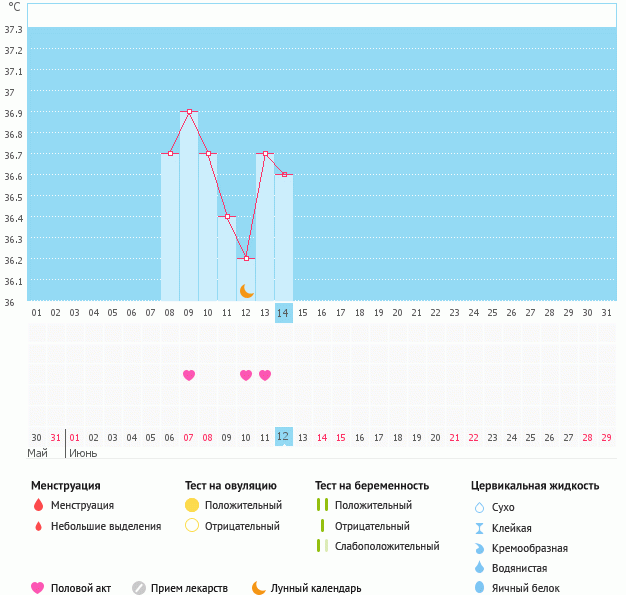The image size is (626, 595).
Task: Click the red Менструация drop icon in legend
Action: [x=38, y=506]
